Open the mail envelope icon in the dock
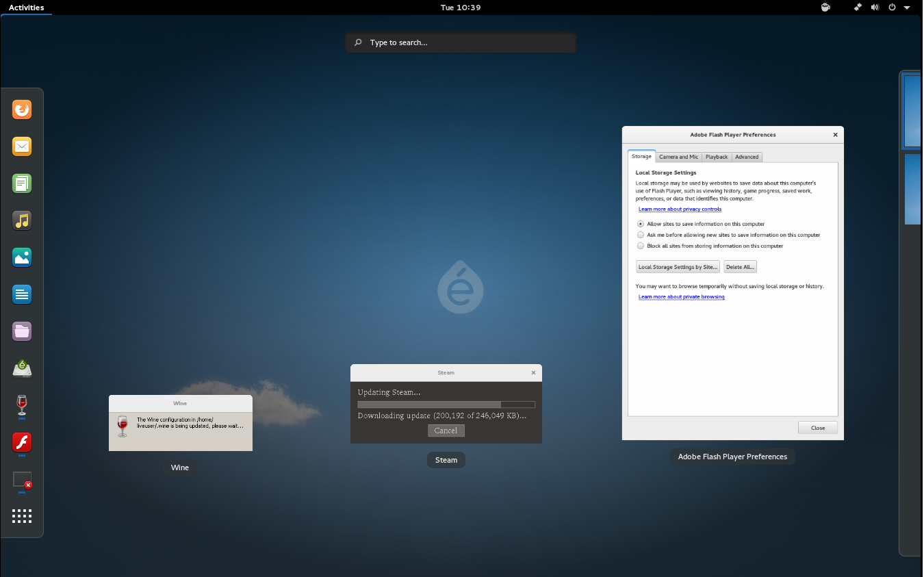The width and height of the screenshot is (924, 577). pyautogui.click(x=22, y=146)
